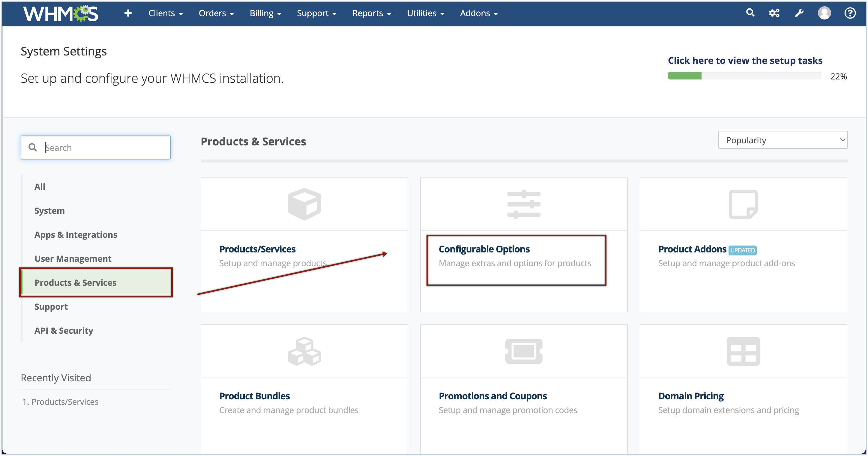Expand the Clients menu

pos(166,13)
